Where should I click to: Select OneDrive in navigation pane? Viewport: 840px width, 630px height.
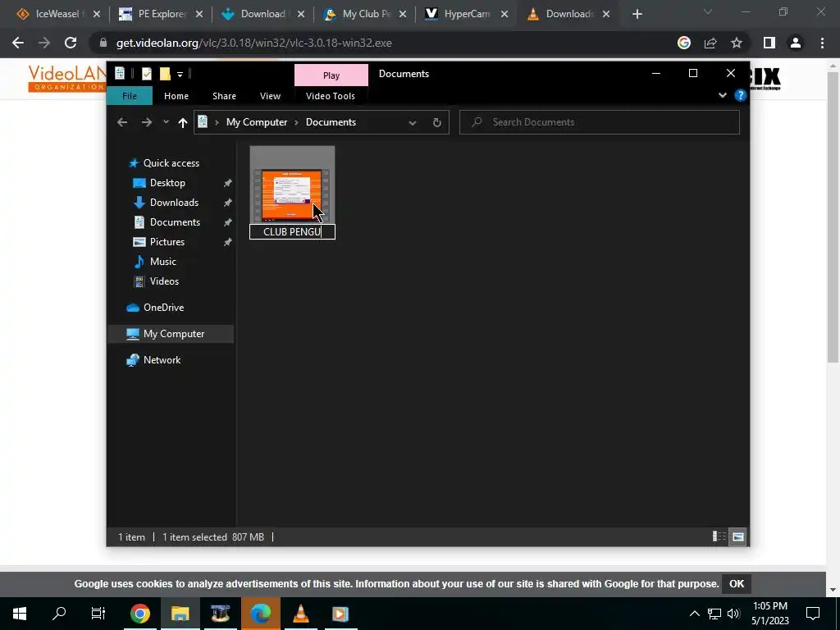tap(163, 308)
